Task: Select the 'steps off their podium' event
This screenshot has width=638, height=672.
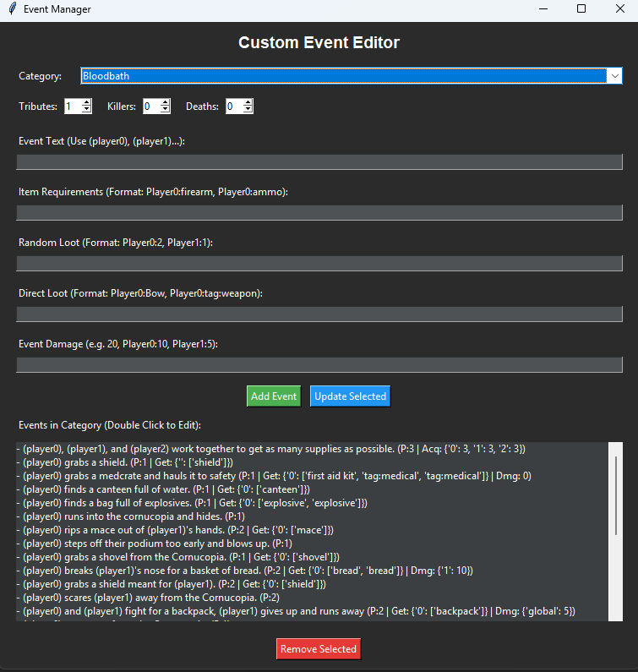Action: click(312, 544)
